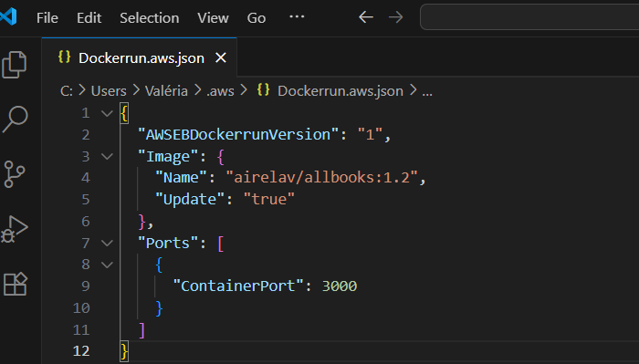Click JSON file icon in the Dockerrun.aws.json tab
The width and height of the screenshot is (639, 364).
click(65, 57)
